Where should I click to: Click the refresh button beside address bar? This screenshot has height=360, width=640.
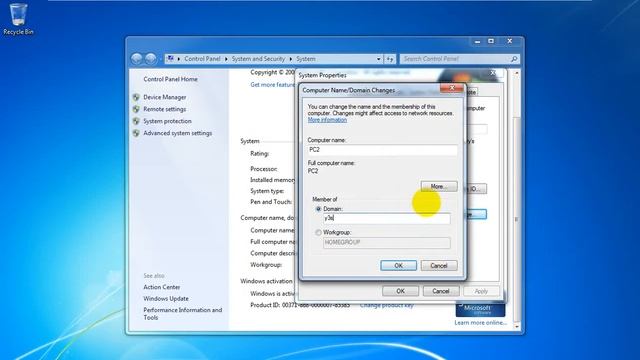390,59
